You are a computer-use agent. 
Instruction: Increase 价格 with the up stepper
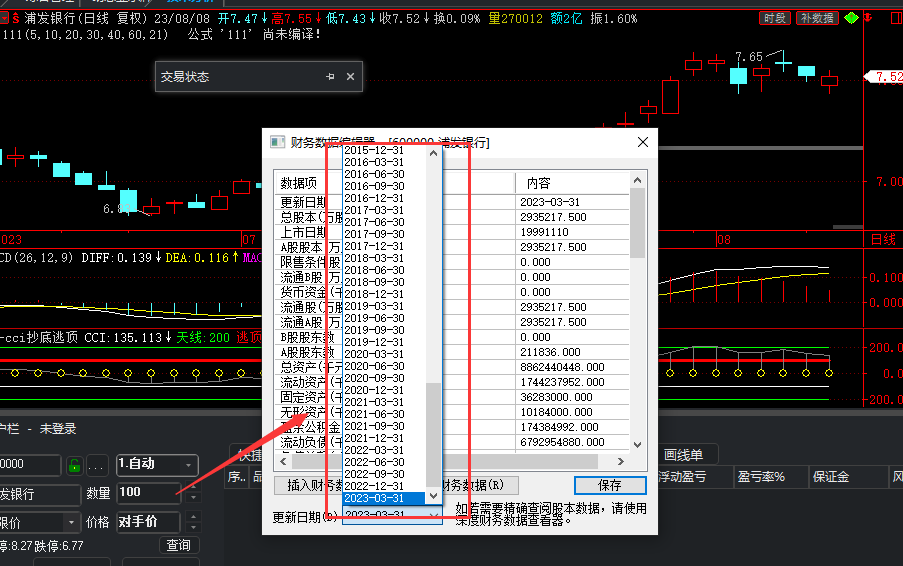click(194, 516)
